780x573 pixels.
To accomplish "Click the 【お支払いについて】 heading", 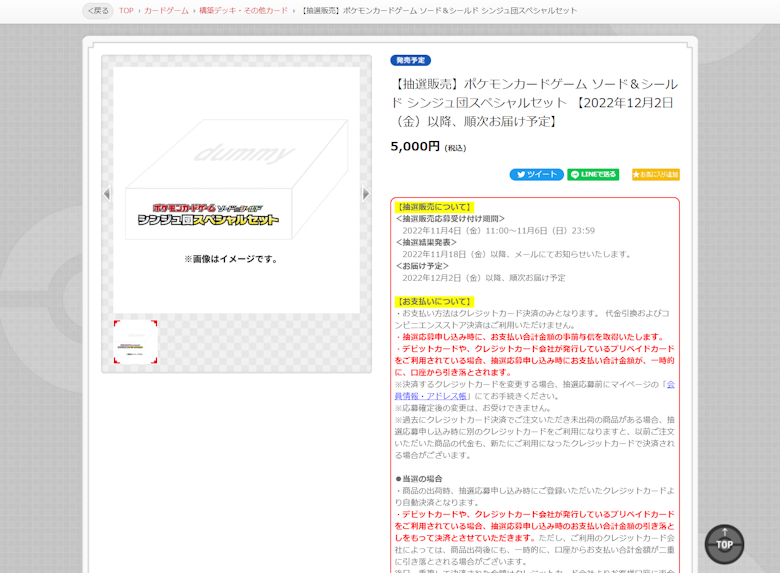I will click(x=434, y=301).
